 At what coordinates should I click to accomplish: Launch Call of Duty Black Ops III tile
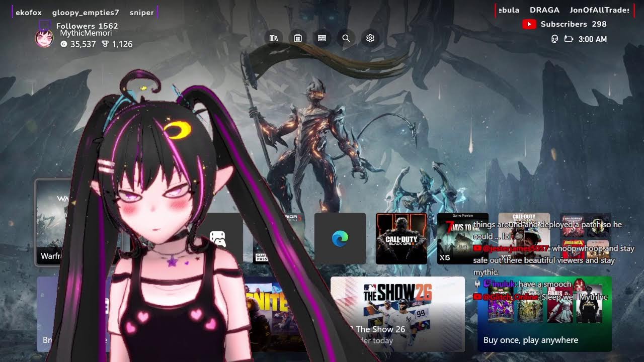(x=401, y=238)
